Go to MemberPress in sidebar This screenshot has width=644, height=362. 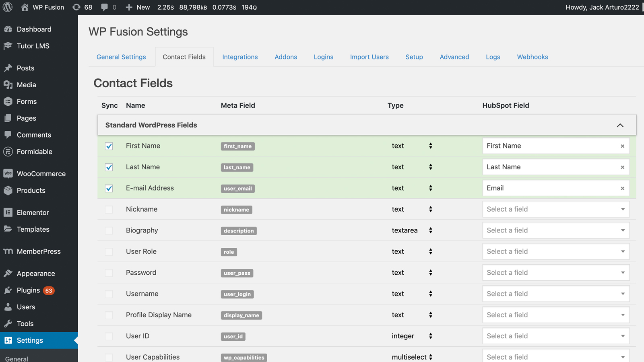point(38,251)
